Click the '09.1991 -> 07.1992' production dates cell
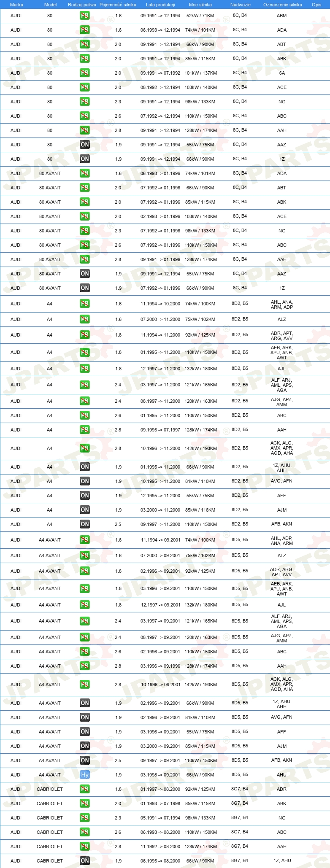The height and width of the screenshot is (868, 330). coord(160,73)
